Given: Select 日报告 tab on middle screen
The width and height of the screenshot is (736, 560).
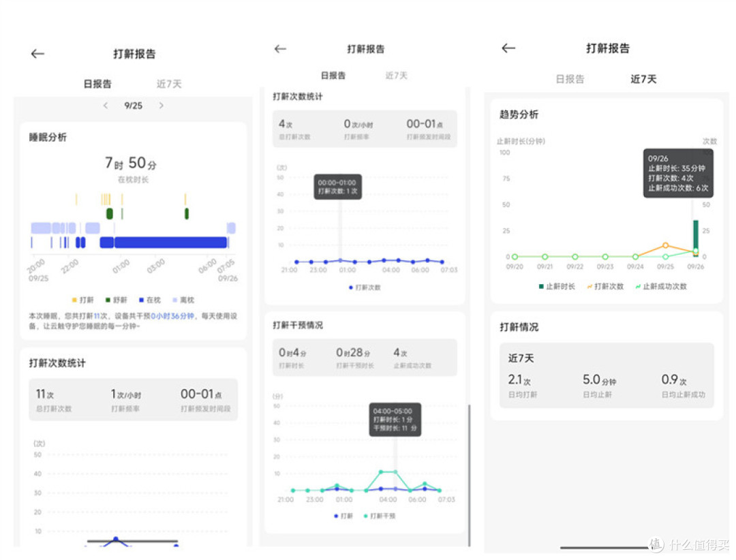Looking at the screenshot, I should click(x=333, y=76).
